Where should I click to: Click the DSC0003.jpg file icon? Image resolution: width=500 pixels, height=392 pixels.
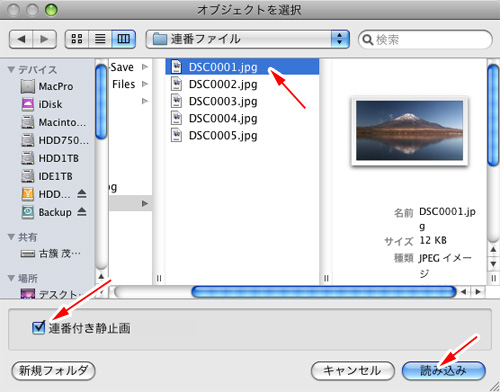coord(176,101)
